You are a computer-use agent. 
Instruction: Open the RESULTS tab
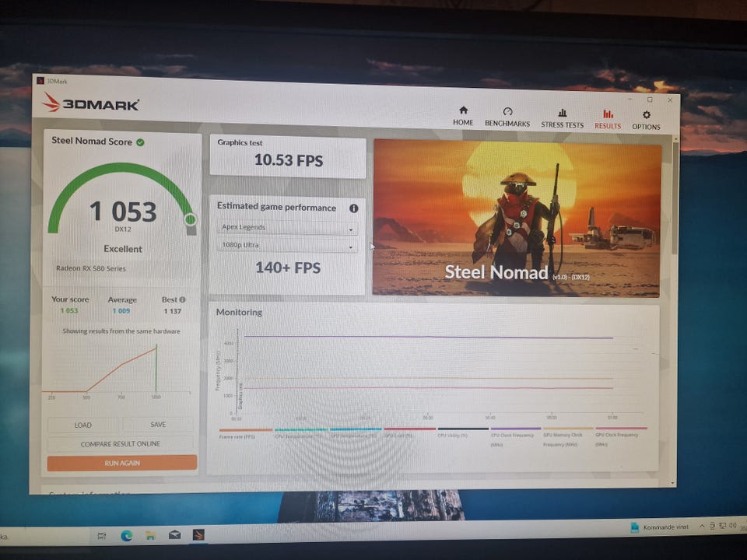tap(608, 119)
